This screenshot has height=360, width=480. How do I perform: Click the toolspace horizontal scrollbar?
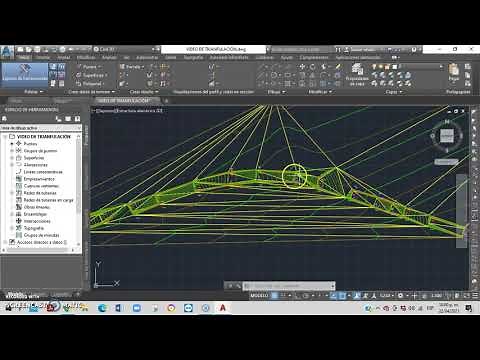(38, 250)
